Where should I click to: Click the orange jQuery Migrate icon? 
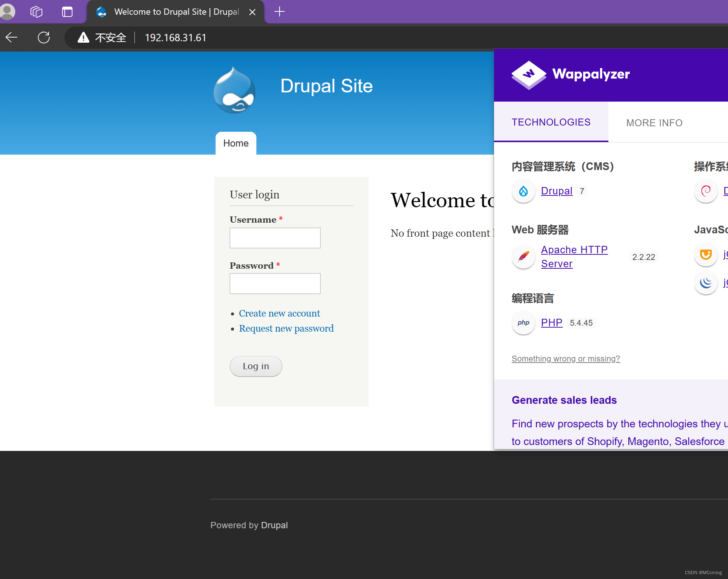coord(706,255)
